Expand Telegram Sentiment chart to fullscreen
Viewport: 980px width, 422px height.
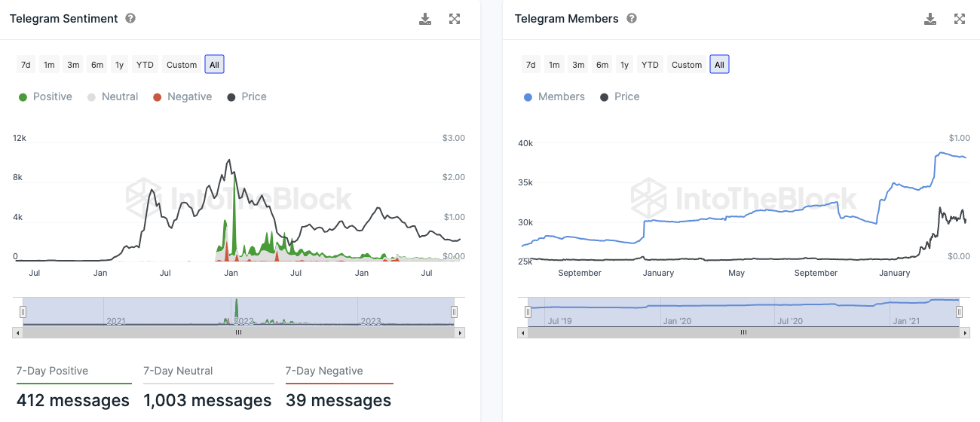[455, 19]
